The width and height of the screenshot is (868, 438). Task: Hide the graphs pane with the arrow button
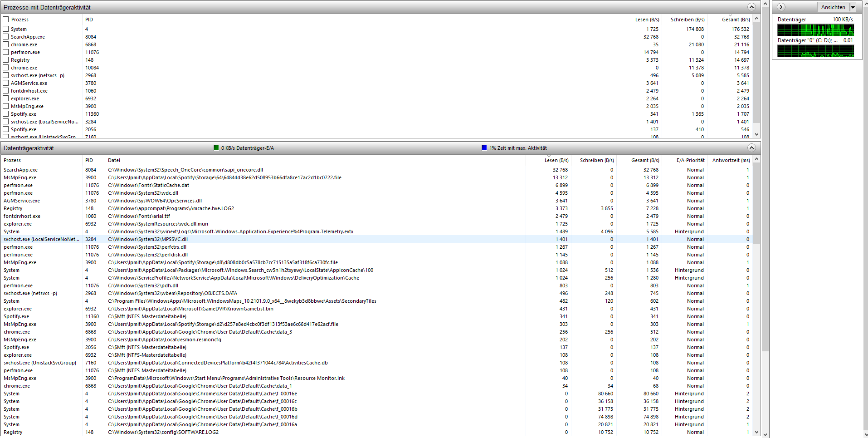[781, 7]
